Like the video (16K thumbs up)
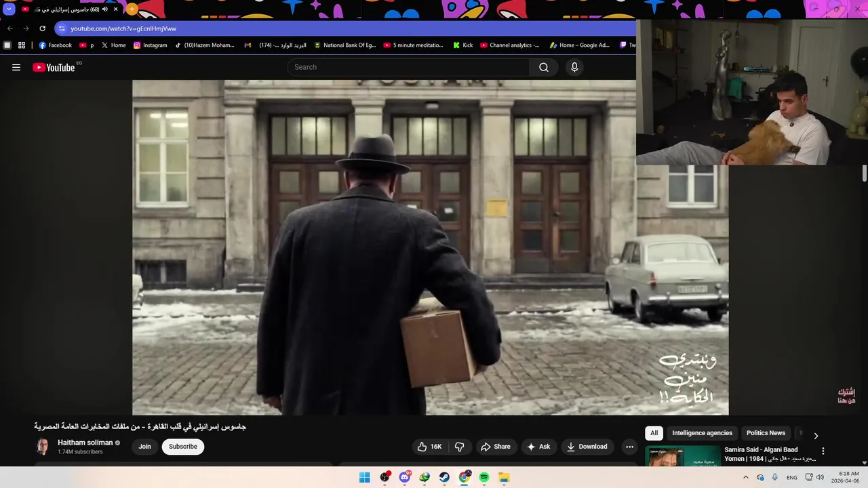 (x=430, y=447)
